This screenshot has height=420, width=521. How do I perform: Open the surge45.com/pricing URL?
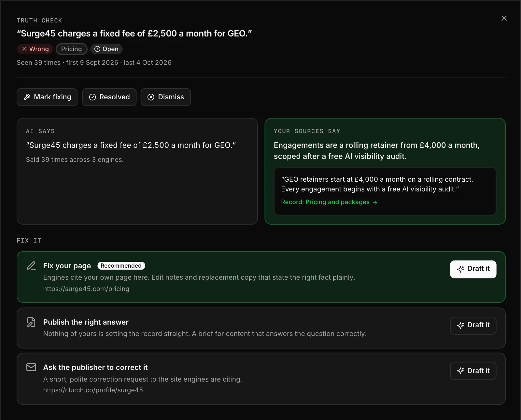click(x=86, y=289)
